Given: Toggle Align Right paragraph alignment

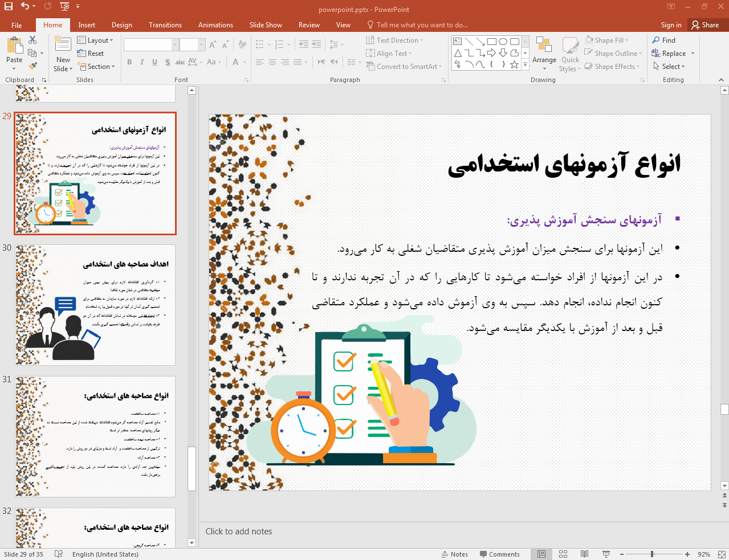Looking at the screenshot, I should click(x=284, y=62).
